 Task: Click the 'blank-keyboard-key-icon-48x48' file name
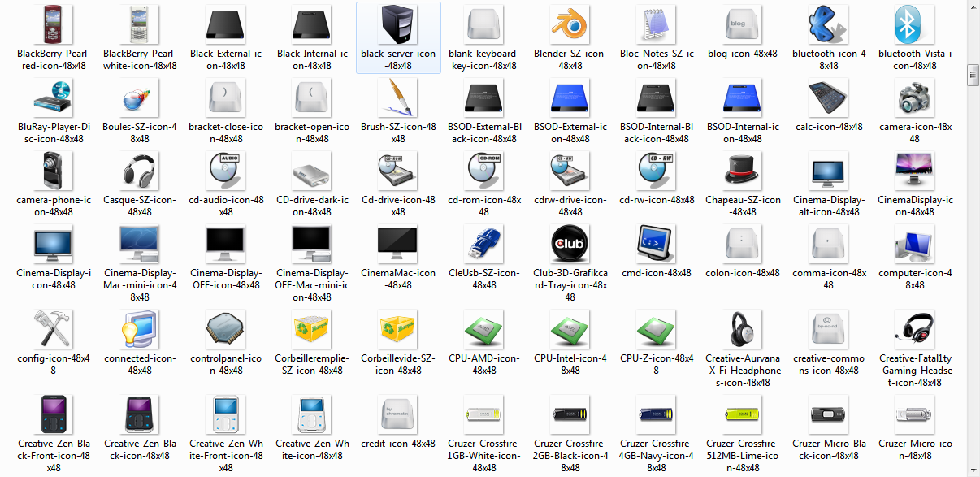tap(484, 60)
